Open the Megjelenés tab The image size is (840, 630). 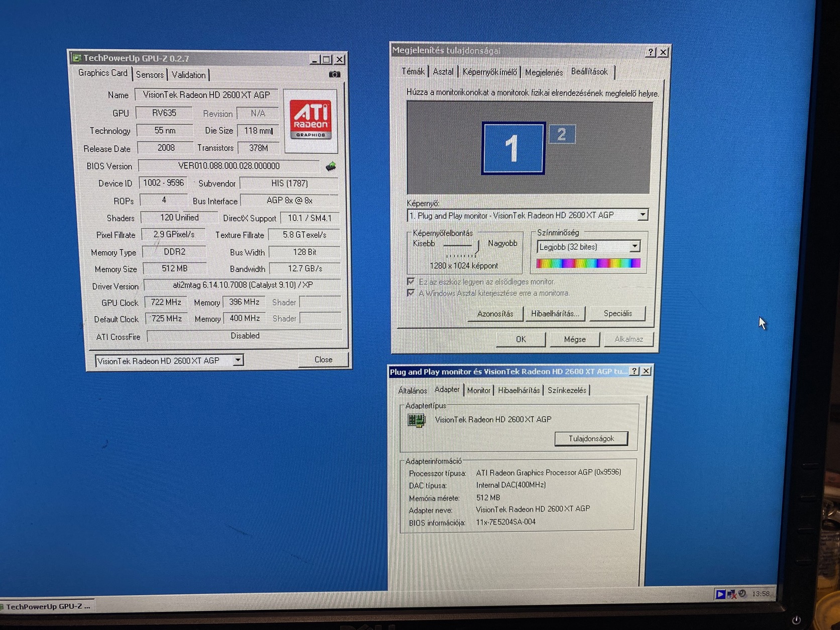(544, 72)
